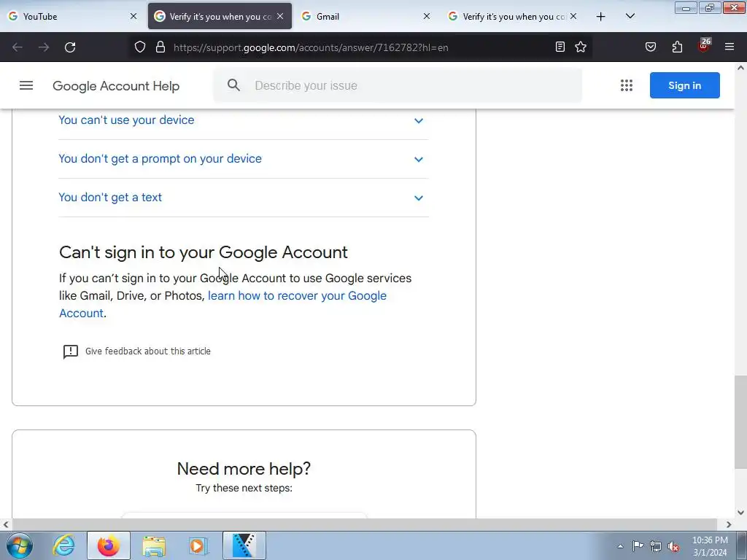Click the "Need more help?" heading

(x=244, y=469)
